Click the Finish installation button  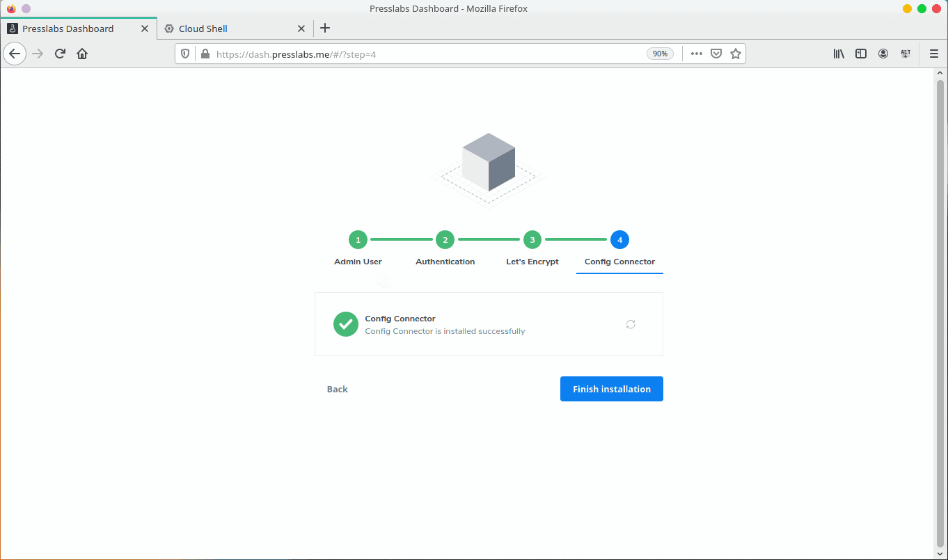coord(612,389)
